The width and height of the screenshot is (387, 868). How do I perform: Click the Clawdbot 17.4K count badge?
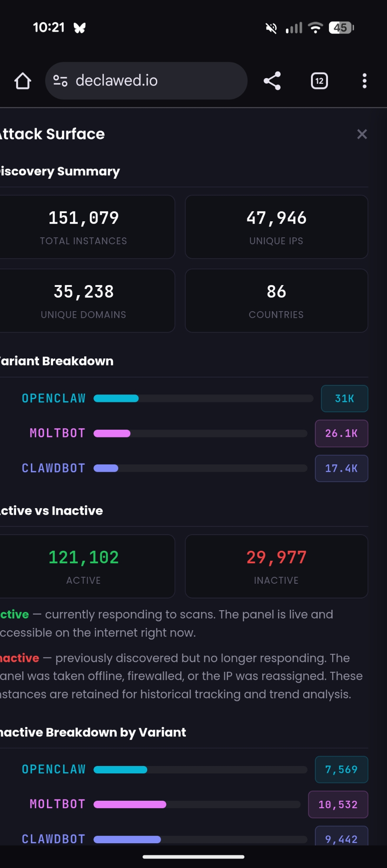pyautogui.click(x=341, y=468)
